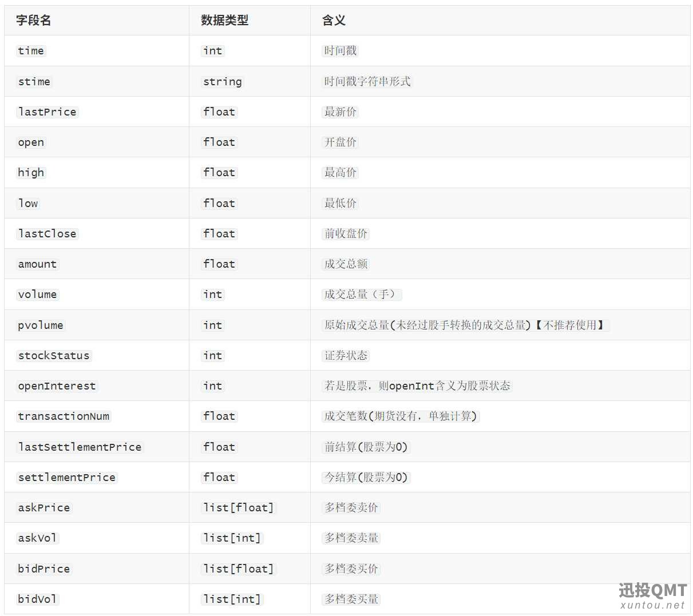The image size is (693, 616).
Task: Click the 前收盘价 description cell
Action: [346, 234]
